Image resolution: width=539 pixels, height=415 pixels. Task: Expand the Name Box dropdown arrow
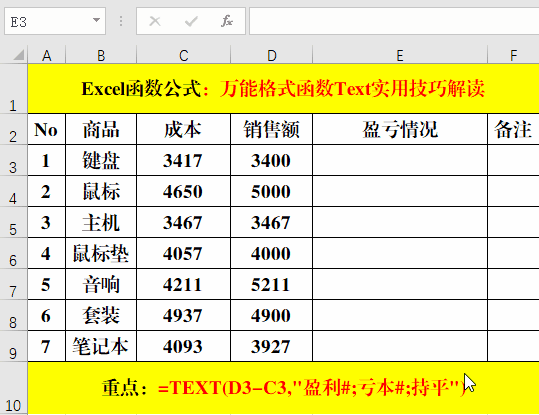(x=97, y=20)
